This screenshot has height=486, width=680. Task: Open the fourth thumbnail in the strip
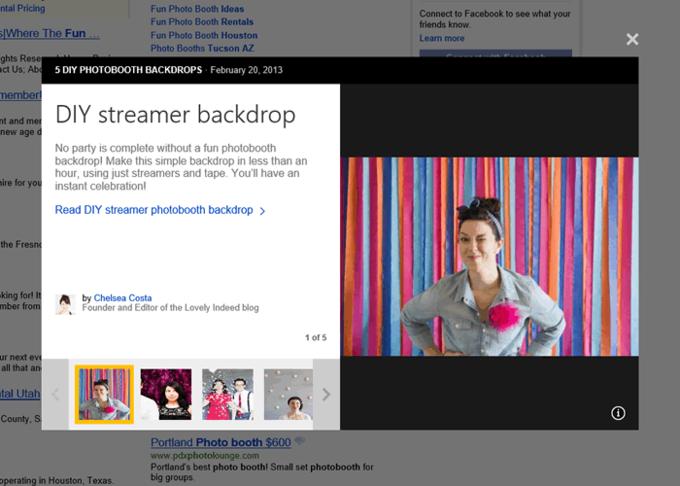pyautogui.click(x=288, y=394)
